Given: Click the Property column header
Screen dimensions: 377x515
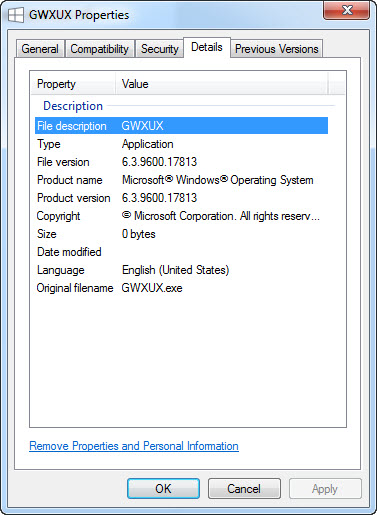Looking at the screenshot, I should [x=74, y=84].
